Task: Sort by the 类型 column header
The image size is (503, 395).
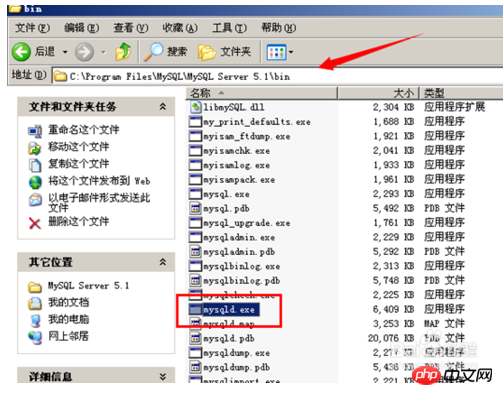Action: [x=462, y=93]
